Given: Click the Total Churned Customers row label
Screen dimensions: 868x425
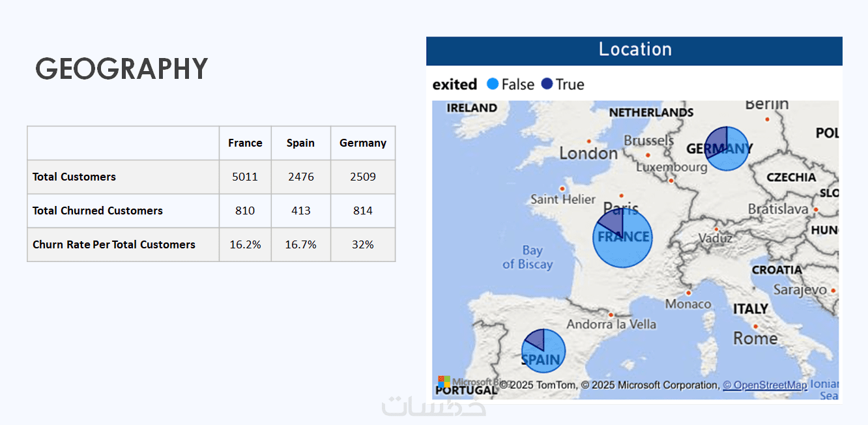Looking at the screenshot, I should pos(98,211).
